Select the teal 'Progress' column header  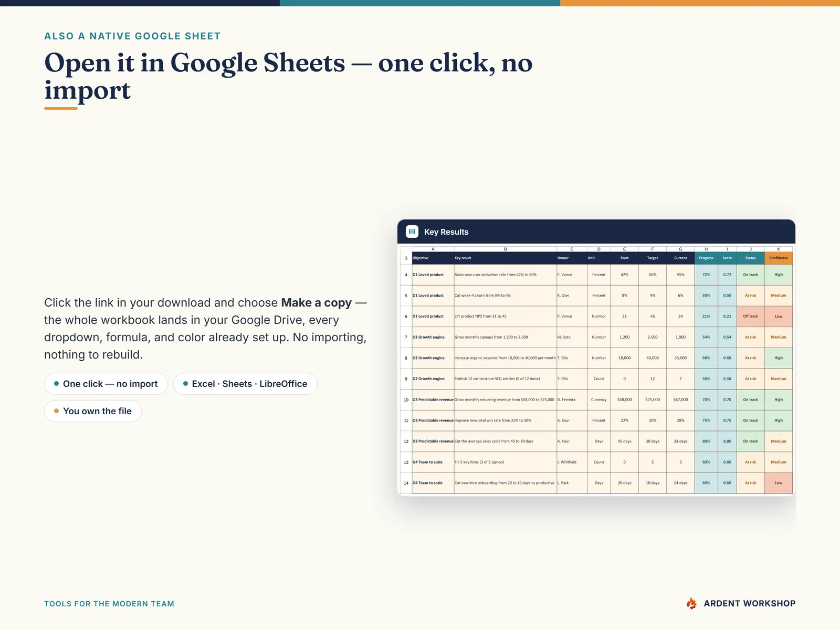(706, 258)
